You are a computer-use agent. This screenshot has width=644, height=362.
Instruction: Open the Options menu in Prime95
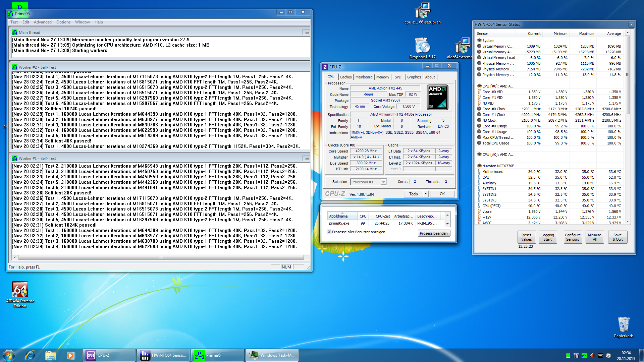point(63,22)
